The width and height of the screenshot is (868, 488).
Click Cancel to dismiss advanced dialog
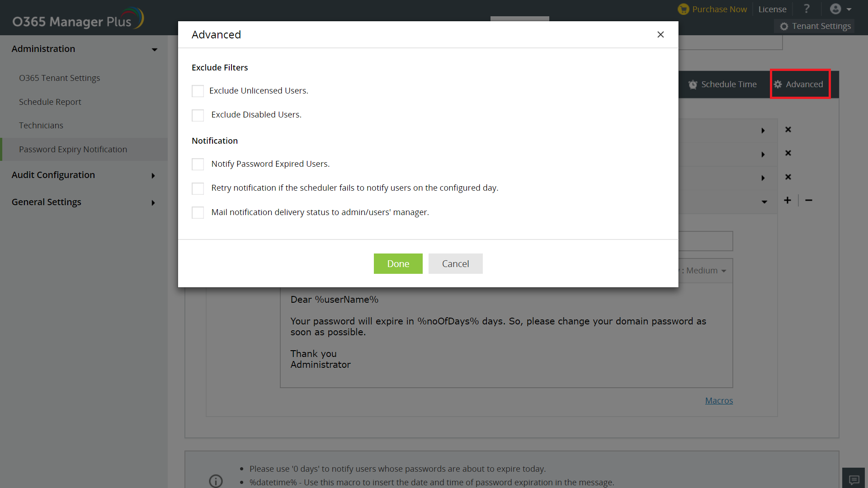(x=455, y=263)
